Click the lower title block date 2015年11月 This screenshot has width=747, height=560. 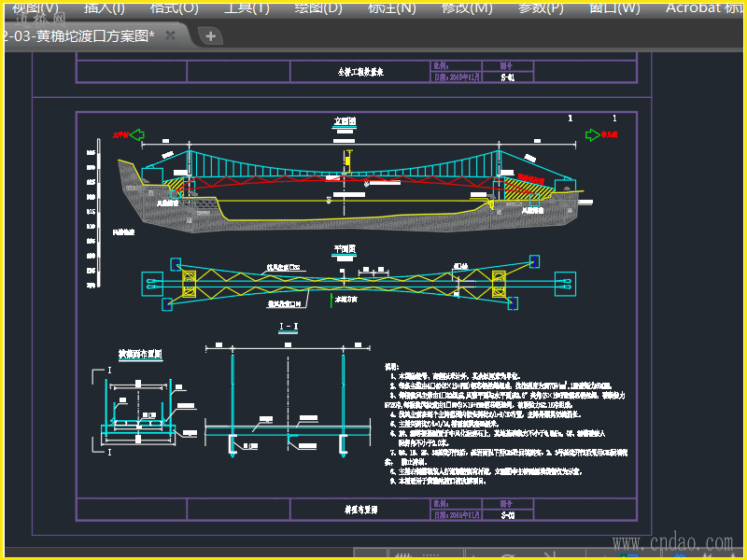coord(457,515)
